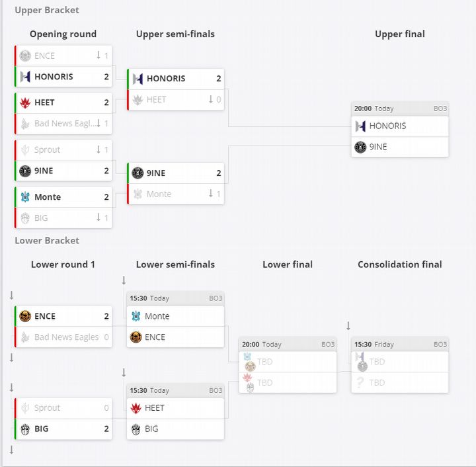This screenshot has height=467, width=476.
Task: Click the question mark icon in Consolidation final
Action: pos(360,382)
